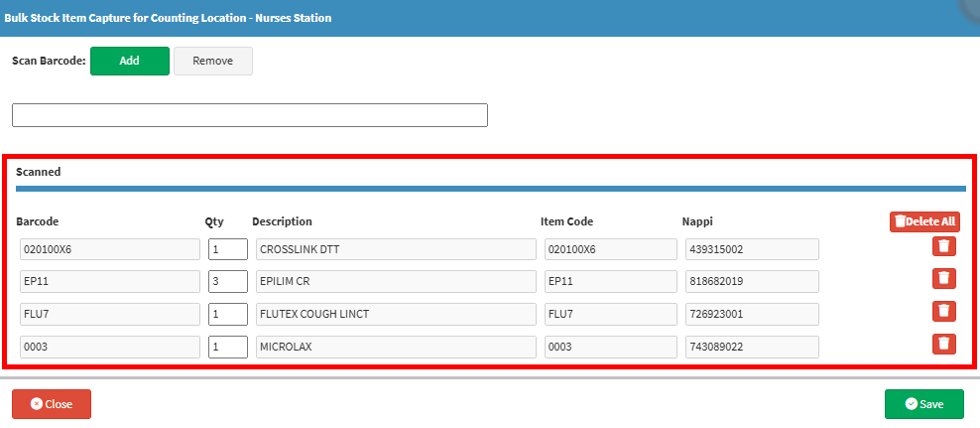Select the 020100X6 barcode field
Viewport: 980px width, 428px height.
[x=110, y=249]
